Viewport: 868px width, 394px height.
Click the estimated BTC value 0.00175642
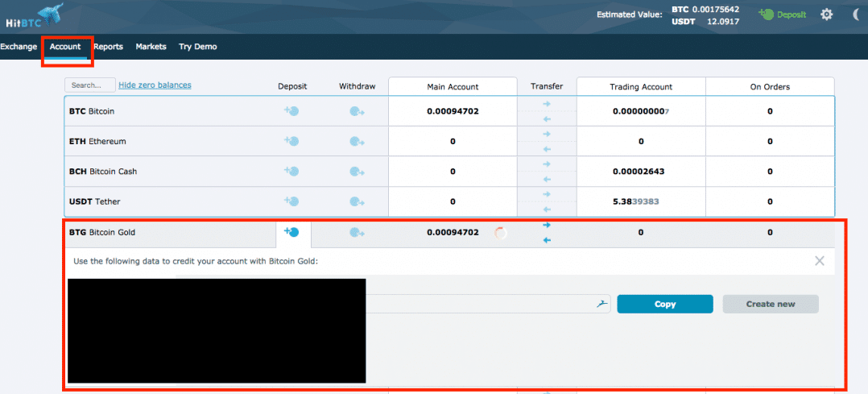pos(714,10)
